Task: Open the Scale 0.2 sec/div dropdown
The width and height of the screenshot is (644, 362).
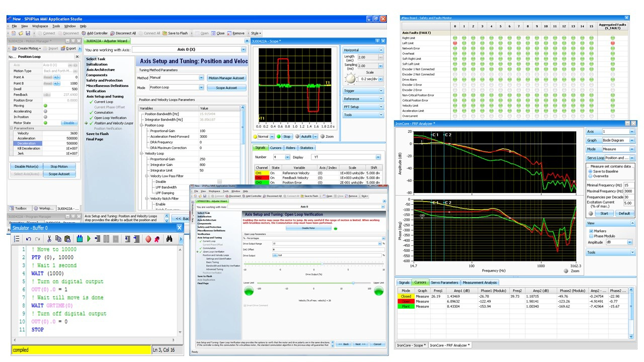Action: pos(380,79)
